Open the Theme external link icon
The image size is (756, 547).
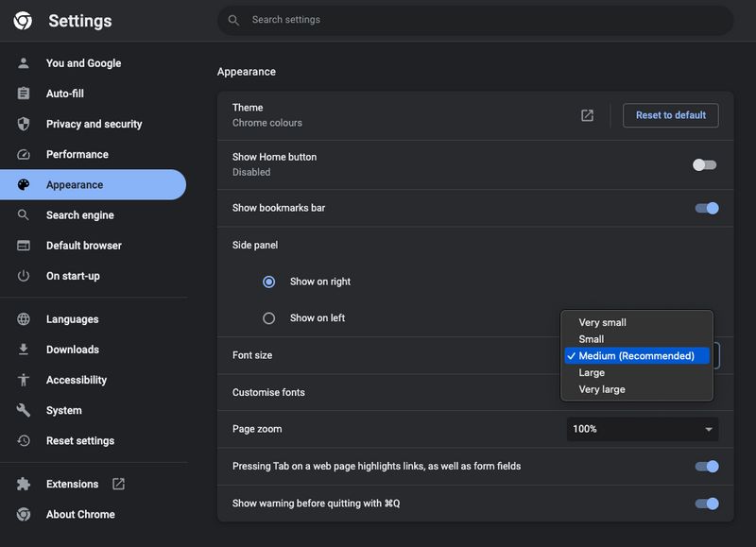point(587,115)
